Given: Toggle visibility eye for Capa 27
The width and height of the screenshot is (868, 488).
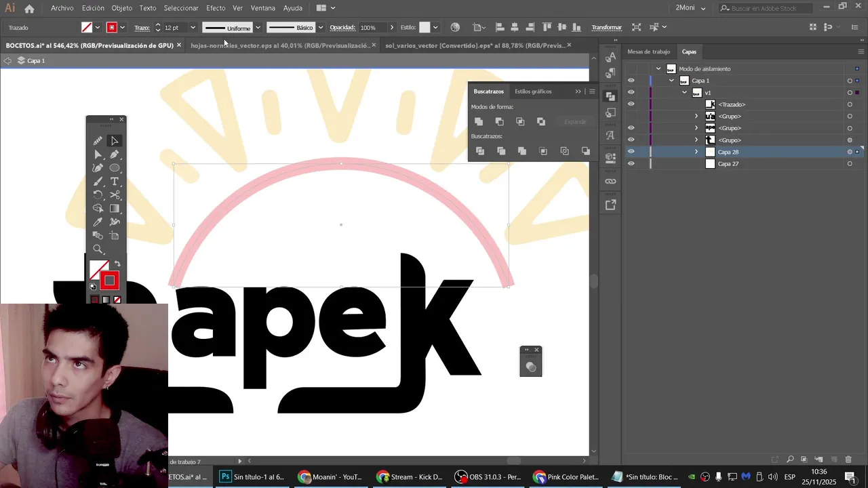Looking at the screenshot, I should tap(631, 163).
